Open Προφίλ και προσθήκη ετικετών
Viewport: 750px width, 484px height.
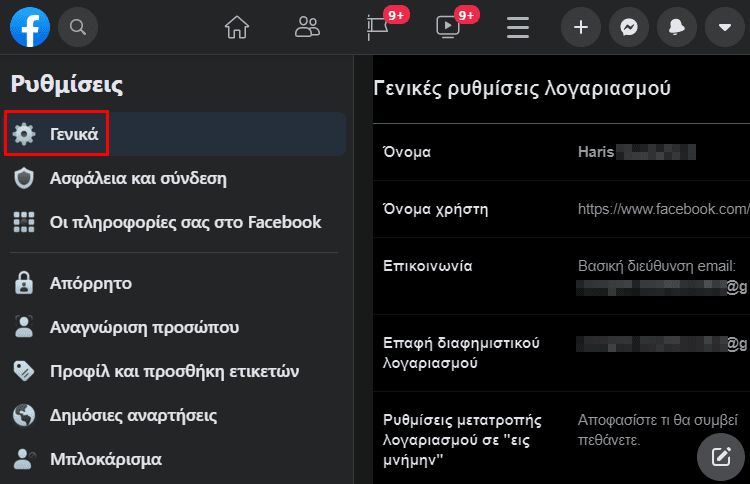(x=175, y=371)
